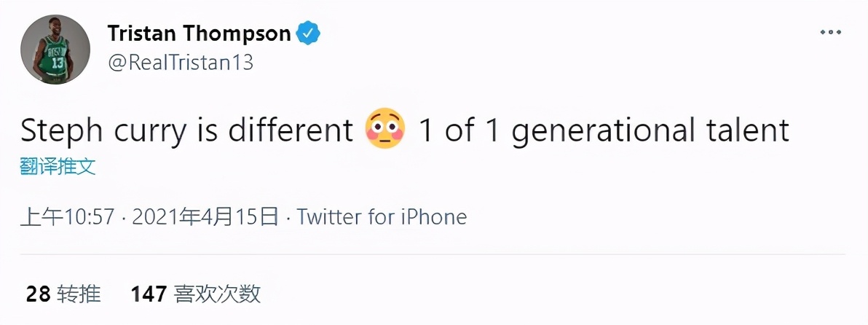Click the jersey number 13 in avatar

pyautogui.click(x=58, y=62)
